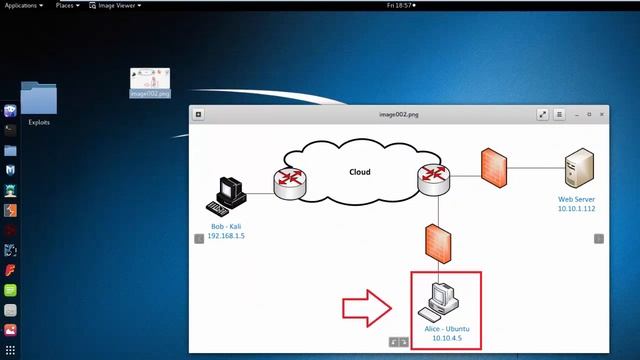640x360 pixels.
Task: Close the image002.png window
Action: [602, 115]
